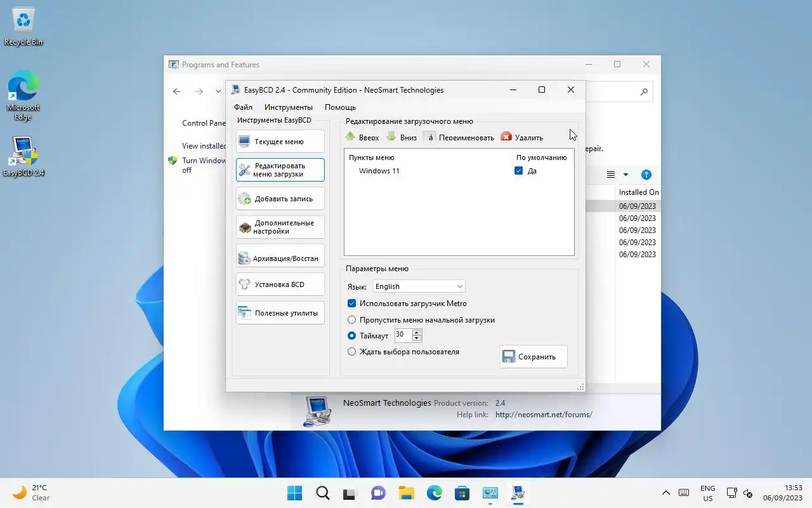The width and height of the screenshot is (812, 508).
Task: Open view options in Programs and Features
Action: pos(611,175)
